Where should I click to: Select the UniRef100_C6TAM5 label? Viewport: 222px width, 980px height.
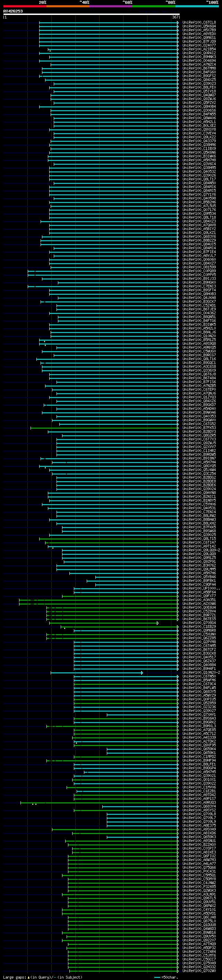tap(199, 646)
